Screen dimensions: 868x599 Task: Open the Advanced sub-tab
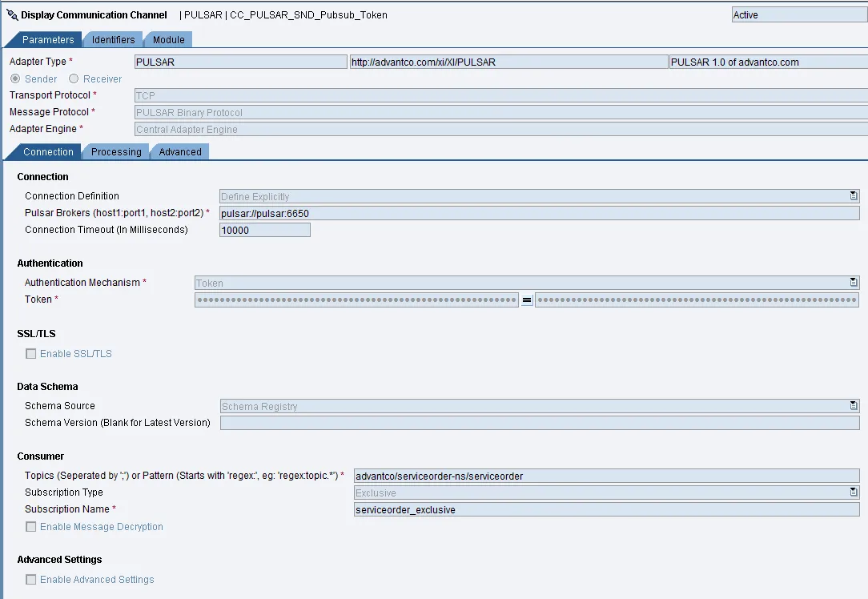pyautogui.click(x=180, y=151)
